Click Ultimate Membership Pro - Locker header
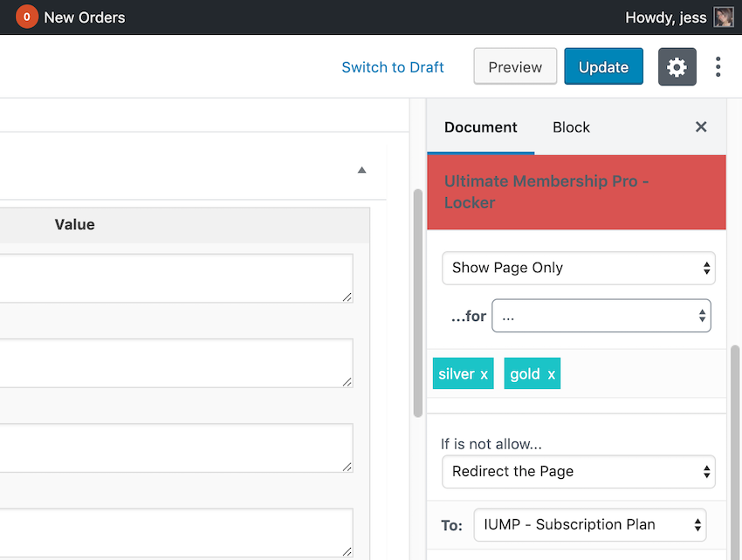742x560 pixels. click(x=576, y=192)
